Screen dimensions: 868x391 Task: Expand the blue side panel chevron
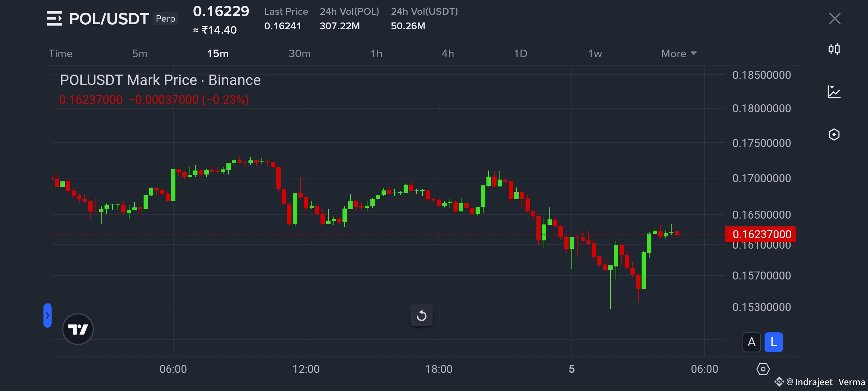pos(47,315)
